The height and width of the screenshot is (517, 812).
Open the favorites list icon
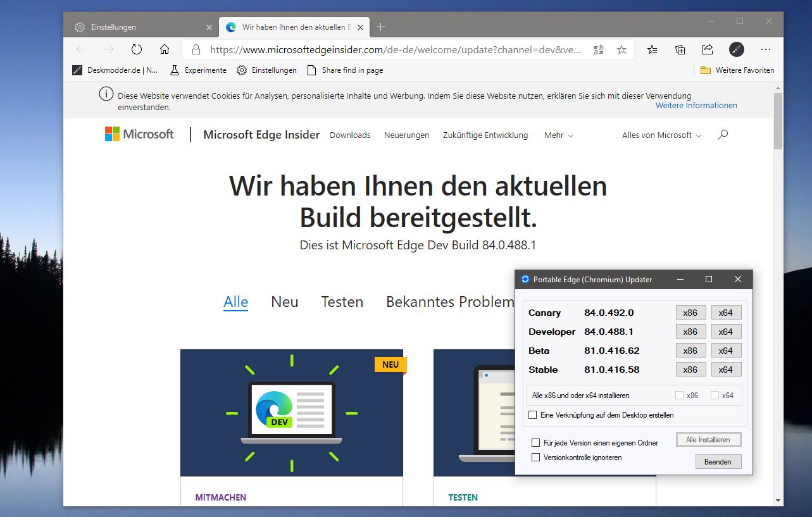653,49
